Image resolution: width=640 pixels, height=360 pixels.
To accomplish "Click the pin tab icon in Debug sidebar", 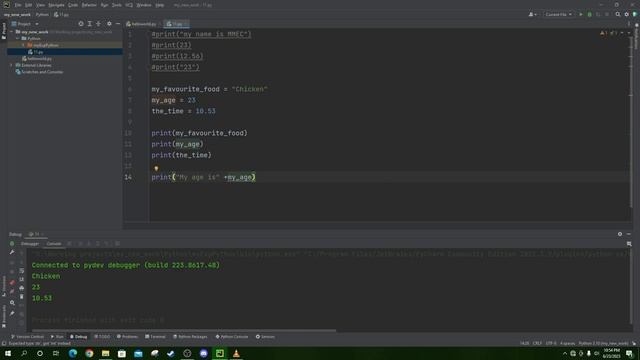I will (12, 313).
